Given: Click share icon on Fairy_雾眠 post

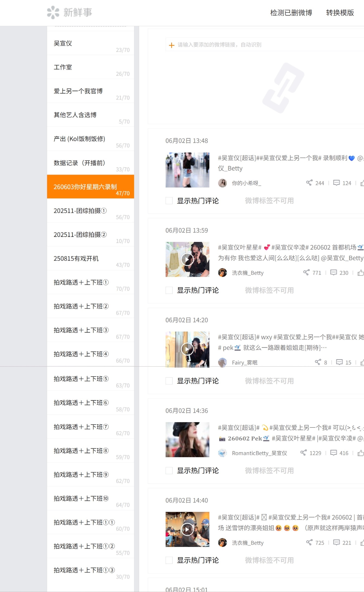Looking at the screenshot, I should [x=318, y=362].
